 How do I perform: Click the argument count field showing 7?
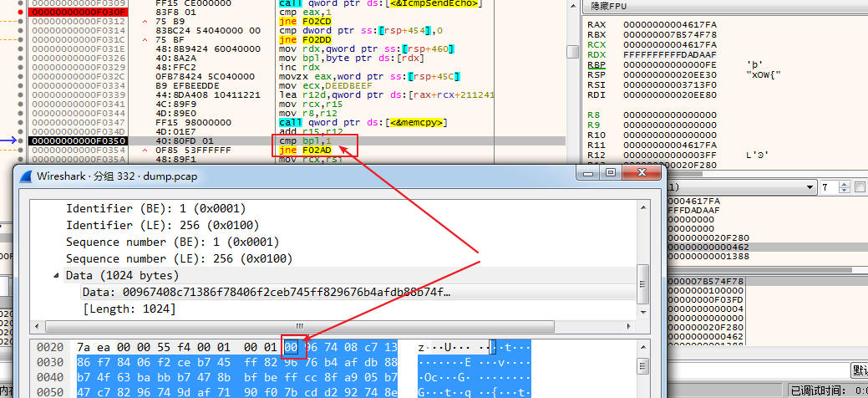tap(830, 187)
